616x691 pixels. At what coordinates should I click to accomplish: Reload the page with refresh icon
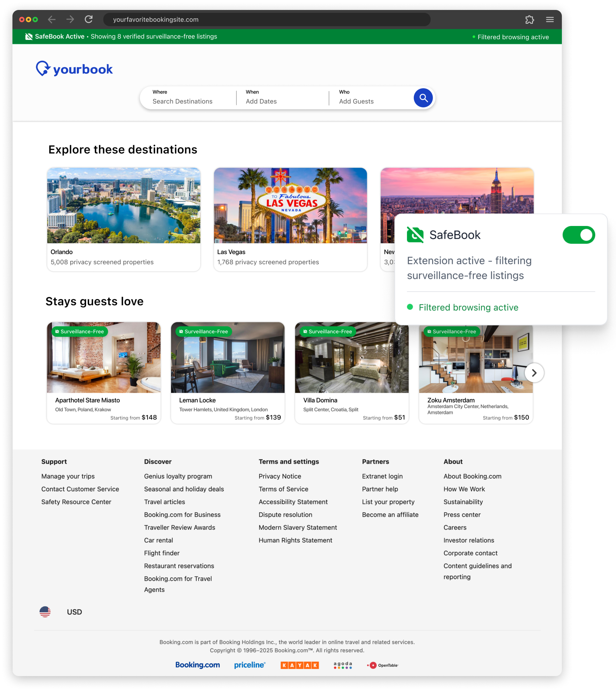(x=89, y=20)
